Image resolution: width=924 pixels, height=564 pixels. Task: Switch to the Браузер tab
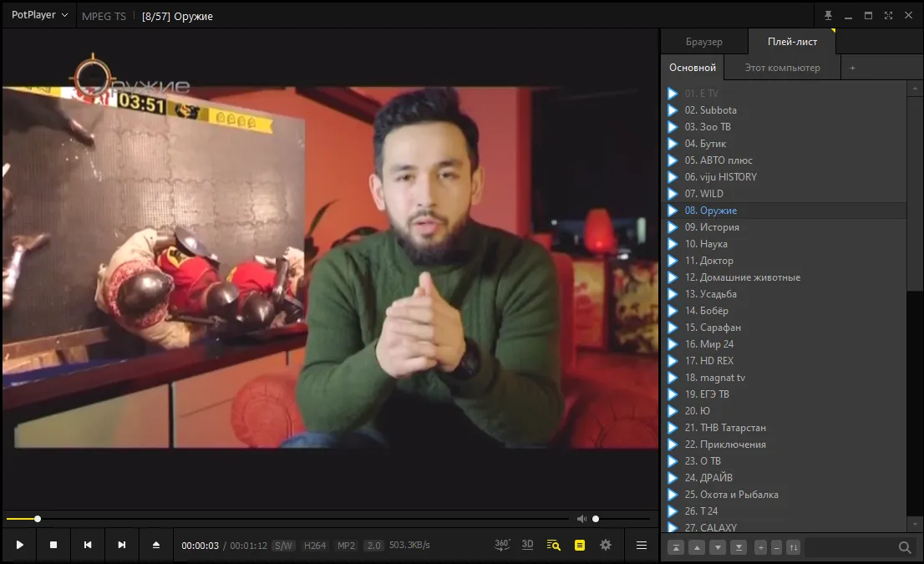click(x=703, y=42)
